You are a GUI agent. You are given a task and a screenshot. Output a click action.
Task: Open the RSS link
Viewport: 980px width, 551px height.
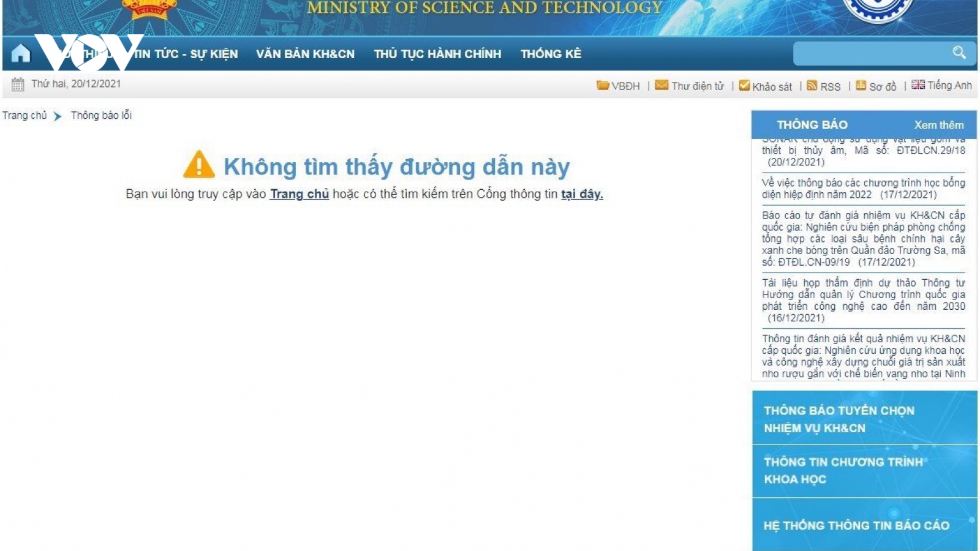(831, 86)
